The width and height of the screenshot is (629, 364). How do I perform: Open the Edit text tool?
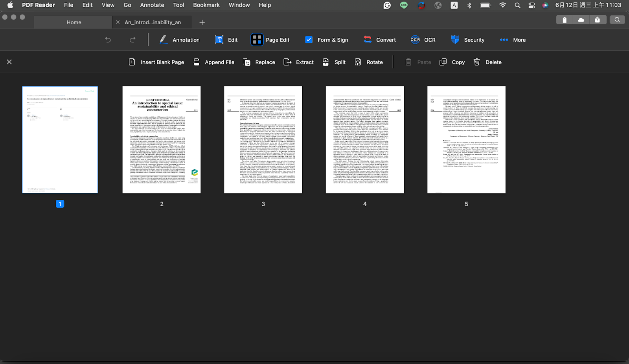226,40
